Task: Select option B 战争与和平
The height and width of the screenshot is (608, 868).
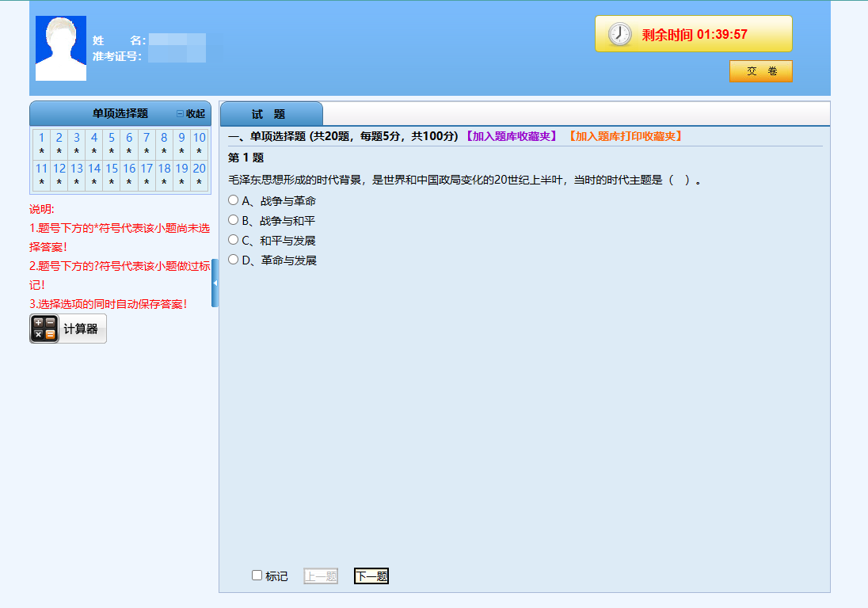Action: click(x=233, y=220)
